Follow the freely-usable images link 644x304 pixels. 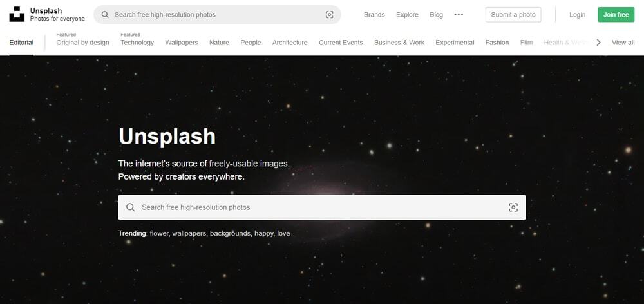(x=249, y=164)
